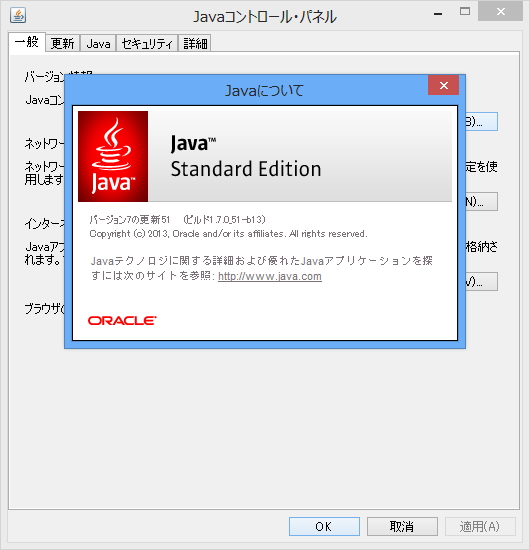Click the Java icon in title bar
This screenshot has height=550, width=530.
pyautogui.click(x=18, y=15)
